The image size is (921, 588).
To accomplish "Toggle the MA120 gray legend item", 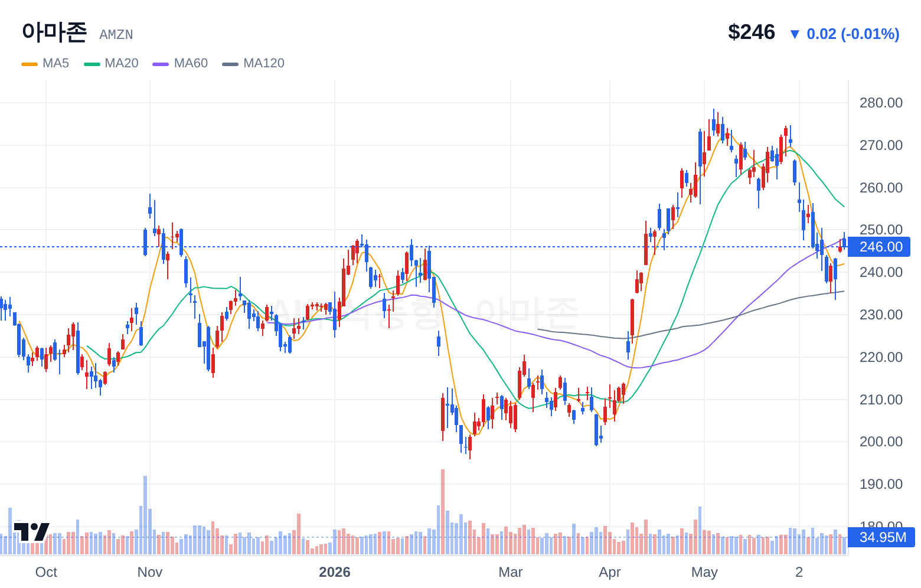I will pos(253,63).
